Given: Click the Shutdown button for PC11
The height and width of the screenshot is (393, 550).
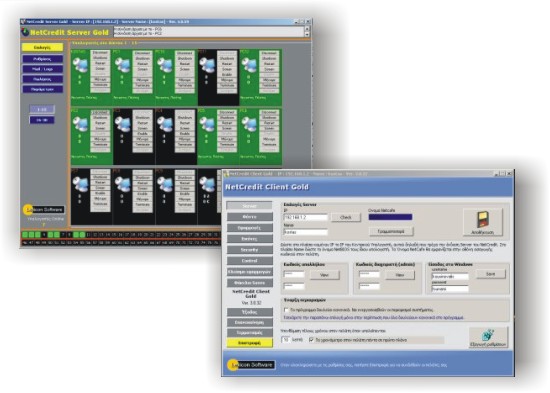Looking at the screenshot, I should point(227,59).
